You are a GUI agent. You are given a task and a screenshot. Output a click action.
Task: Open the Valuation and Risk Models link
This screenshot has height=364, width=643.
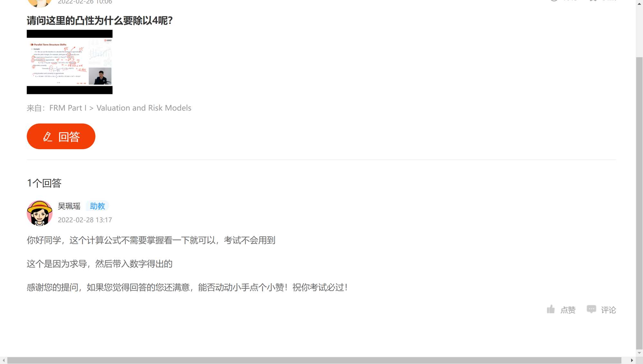click(x=144, y=108)
